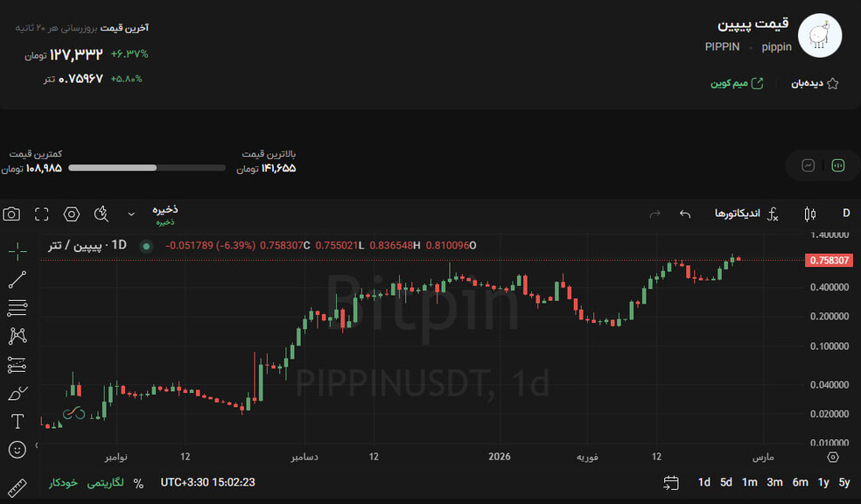The height and width of the screenshot is (504, 861).
Task: Click the +6.37% change value
Action: 129,53
